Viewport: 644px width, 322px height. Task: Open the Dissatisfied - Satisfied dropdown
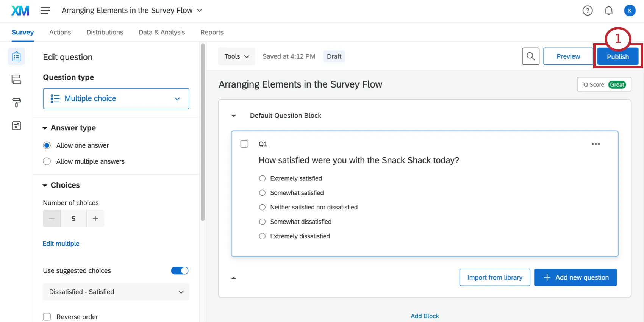(x=116, y=292)
